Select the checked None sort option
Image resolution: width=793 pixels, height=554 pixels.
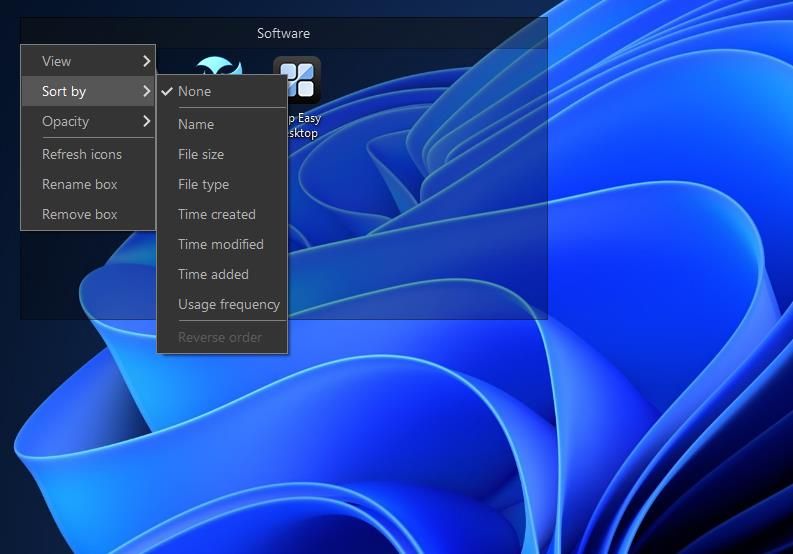tap(223, 92)
